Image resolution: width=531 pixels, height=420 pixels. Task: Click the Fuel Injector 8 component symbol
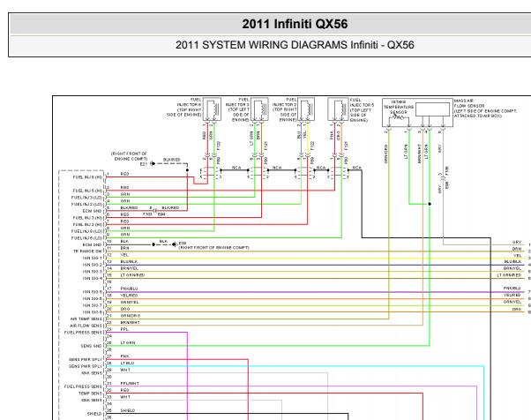212,109
